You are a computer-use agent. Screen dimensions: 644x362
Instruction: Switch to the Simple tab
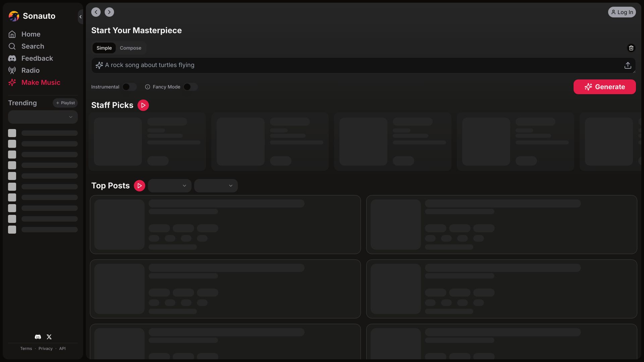coord(104,48)
